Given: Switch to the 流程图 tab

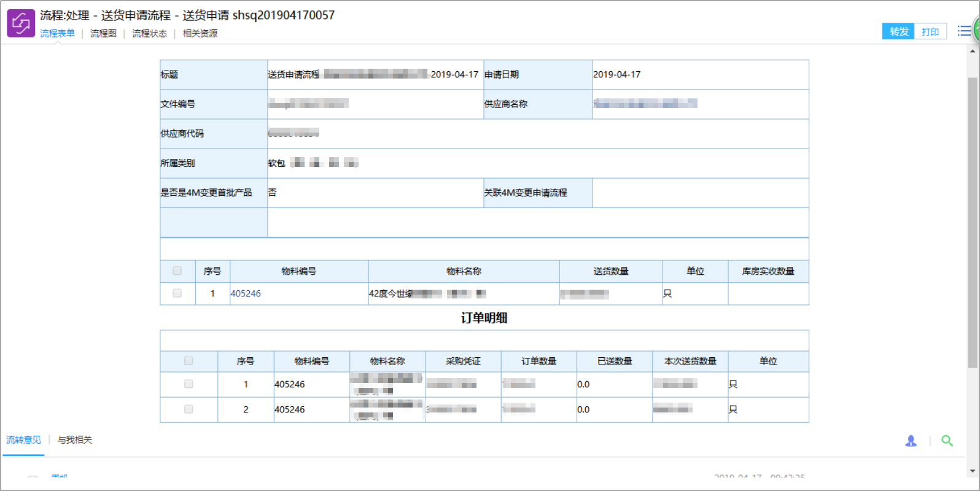Looking at the screenshot, I should pyautogui.click(x=103, y=33).
